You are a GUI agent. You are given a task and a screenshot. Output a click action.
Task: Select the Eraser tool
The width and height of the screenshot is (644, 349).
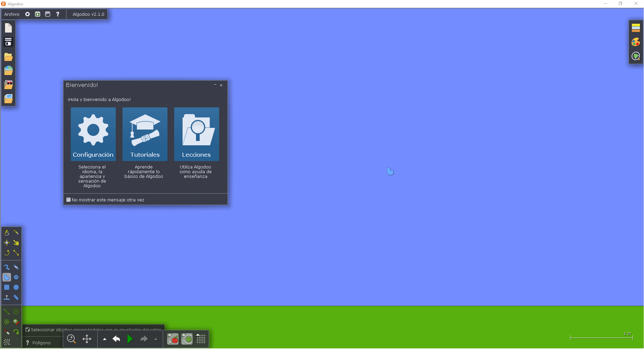pyautogui.click(x=16, y=267)
